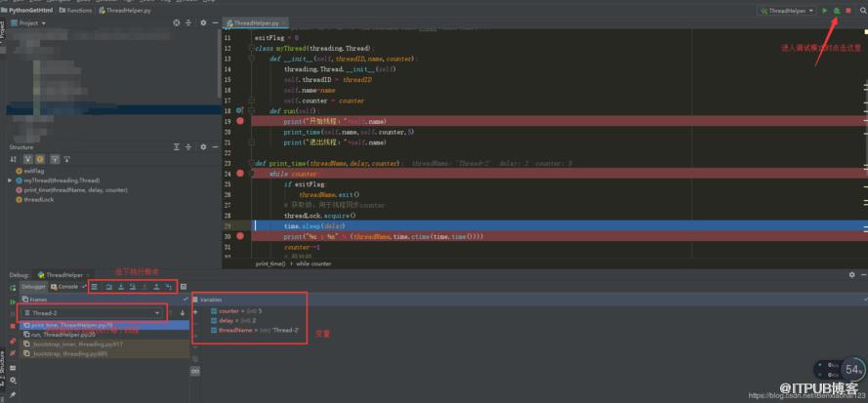Run ThreadHelper with the green play icon
Viewport: 868px width, 403px height.
(825, 11)
